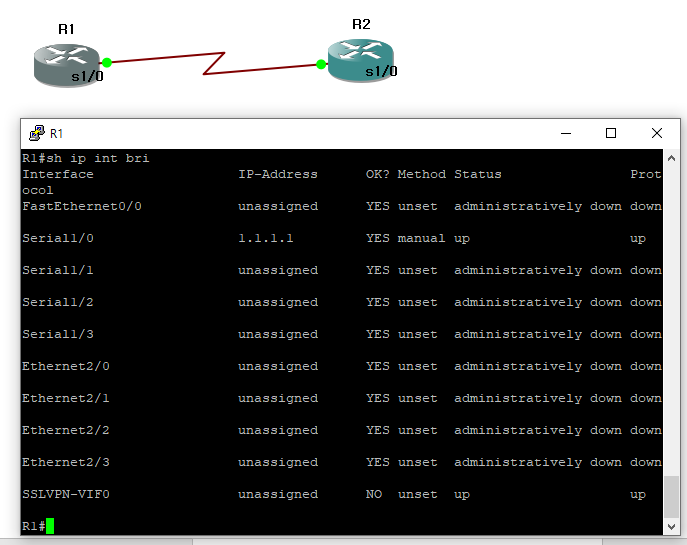
Task: Click the Serial1/1 interface name
Action: [x=58, y=270]
